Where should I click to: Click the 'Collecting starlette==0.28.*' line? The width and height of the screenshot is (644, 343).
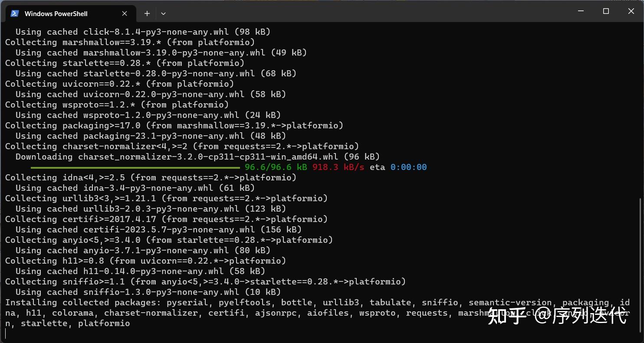125,63
